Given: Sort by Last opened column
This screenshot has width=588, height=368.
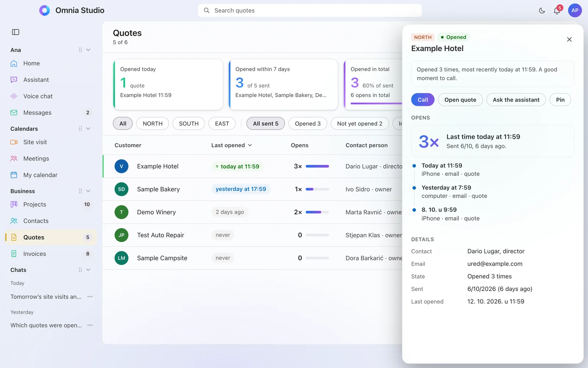Looking at the screenshot, I should (232, 145).
